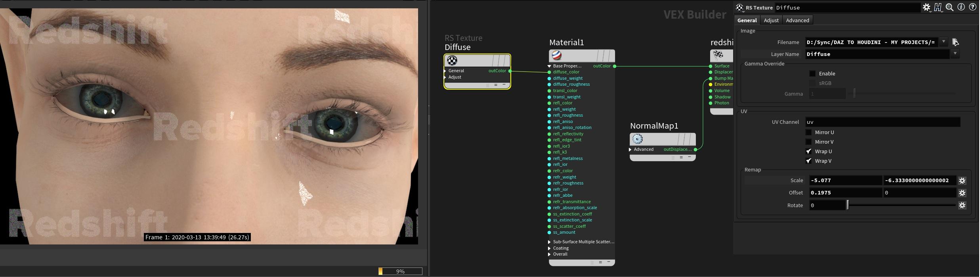Expand the Overall group on Material1
This screenshot has height=277, width=980.
[549, 254]
